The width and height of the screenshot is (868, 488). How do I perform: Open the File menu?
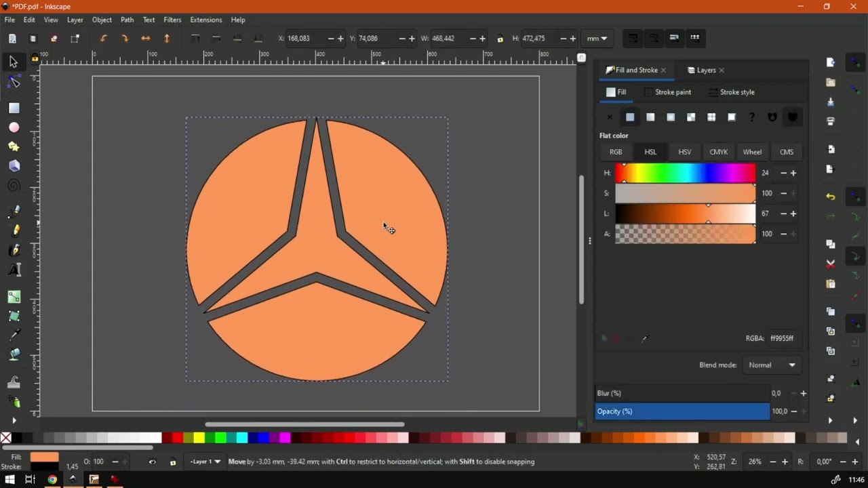pyautogui.click(x=9, y=20)
